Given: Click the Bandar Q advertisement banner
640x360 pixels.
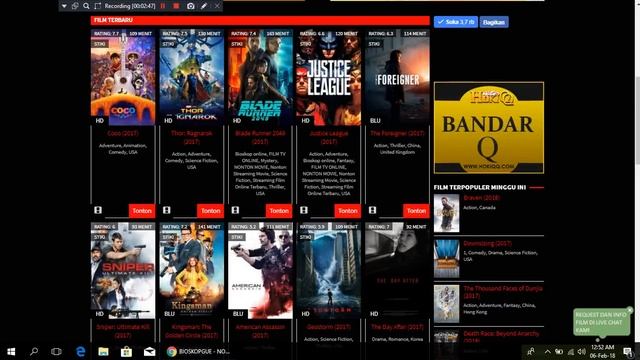Looking at the screenshot, I should tap(489, 128).
